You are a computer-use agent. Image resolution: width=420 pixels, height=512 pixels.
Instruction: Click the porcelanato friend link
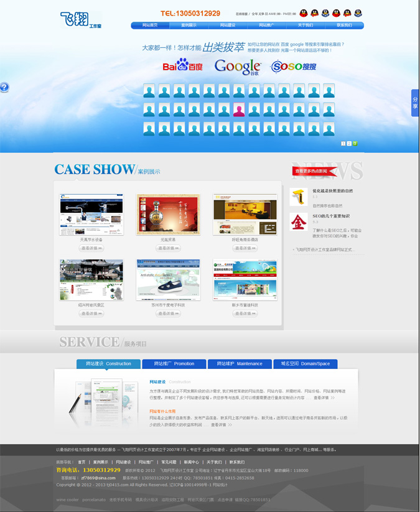click(x=94, y=500)
